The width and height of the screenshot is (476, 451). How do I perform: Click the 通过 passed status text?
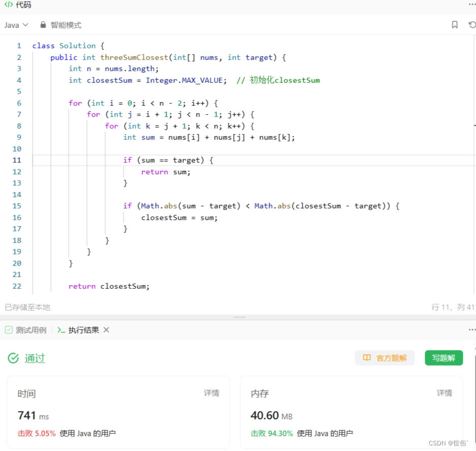(35, 358)
